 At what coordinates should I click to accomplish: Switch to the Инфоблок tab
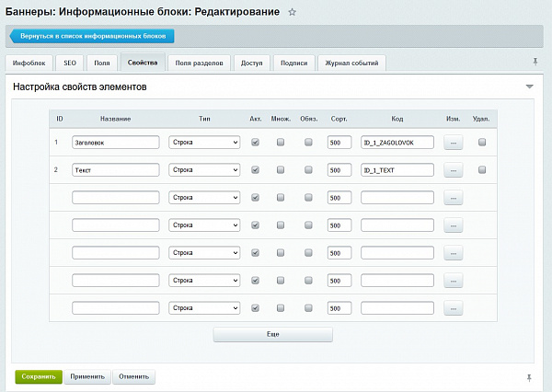tap(29, 63)
